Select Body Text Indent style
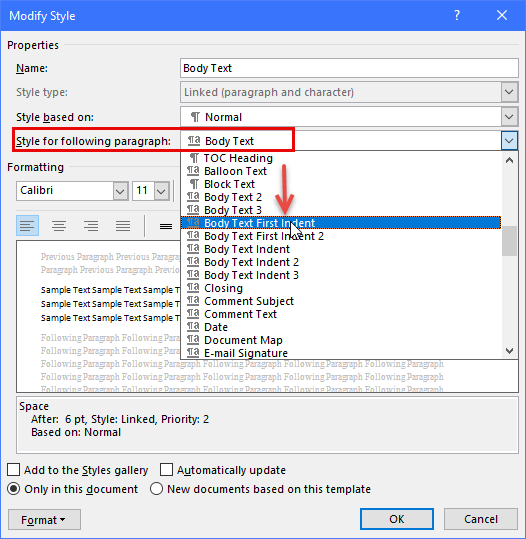 click(341, 249)
